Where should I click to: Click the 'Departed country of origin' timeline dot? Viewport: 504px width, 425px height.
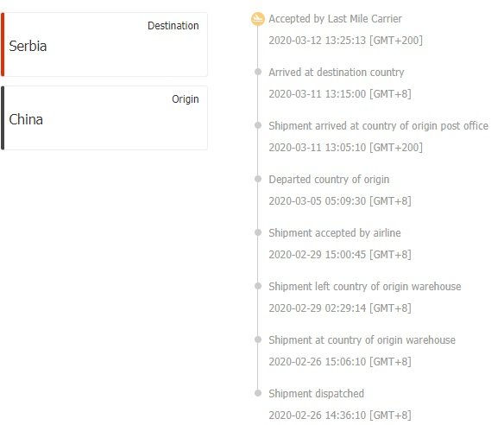(x=258, y=179)
